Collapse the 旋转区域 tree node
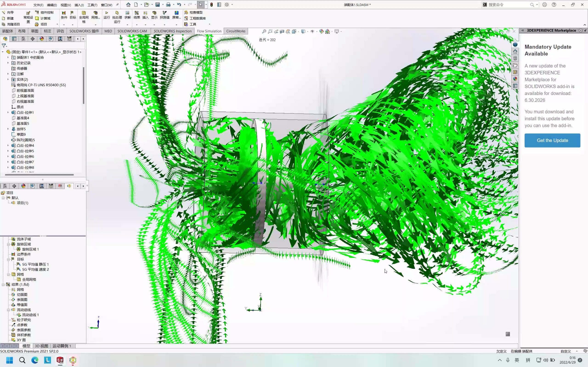 point(8,244)
